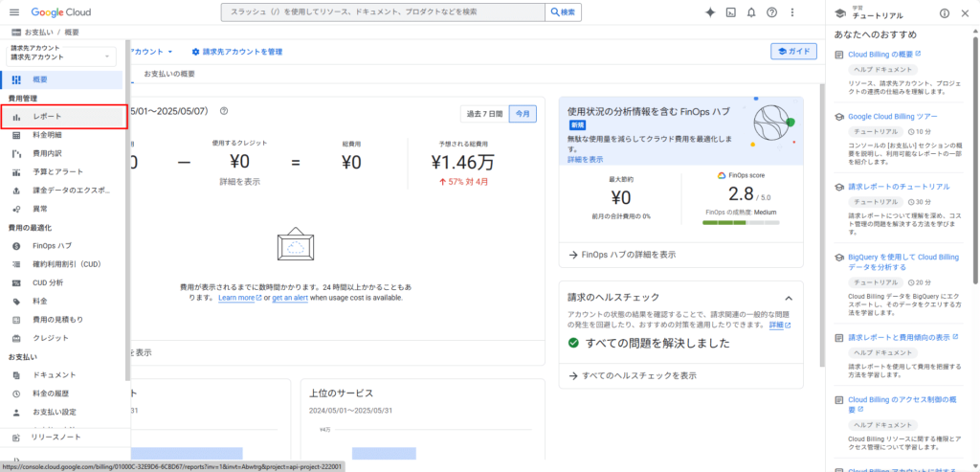Click the 料金の履歴 clock icon
This screenshot has width=980, height=472.
[x=17, y=393]
